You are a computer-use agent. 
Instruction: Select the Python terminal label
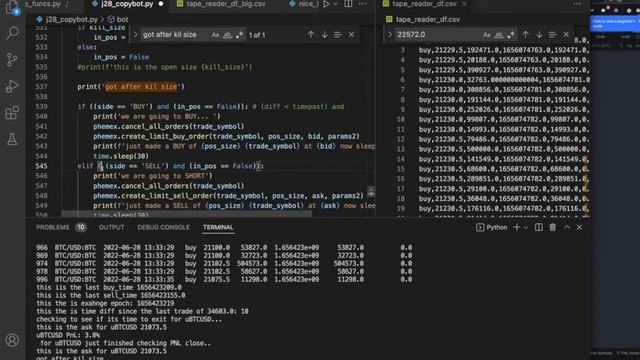pos(492,227)
